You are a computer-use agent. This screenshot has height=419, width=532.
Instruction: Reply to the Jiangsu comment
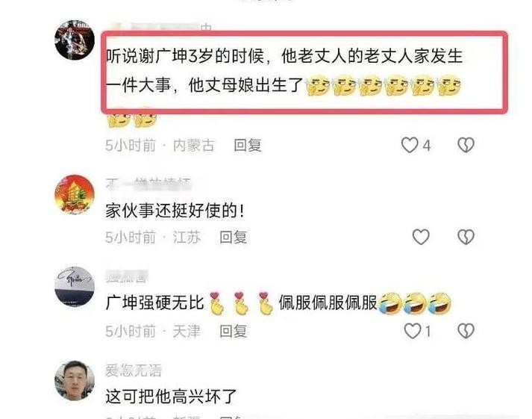click(x=233, y=237)
